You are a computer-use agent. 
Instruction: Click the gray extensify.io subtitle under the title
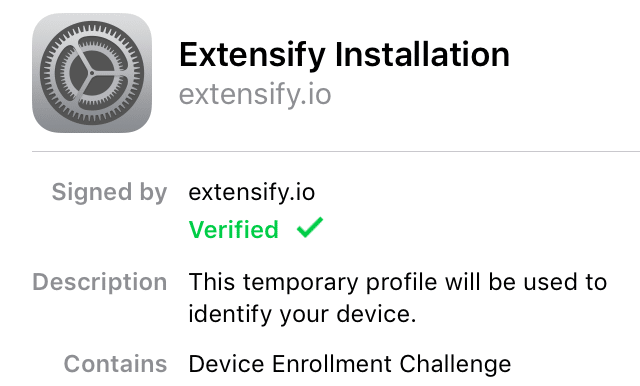tap(255, 95)
